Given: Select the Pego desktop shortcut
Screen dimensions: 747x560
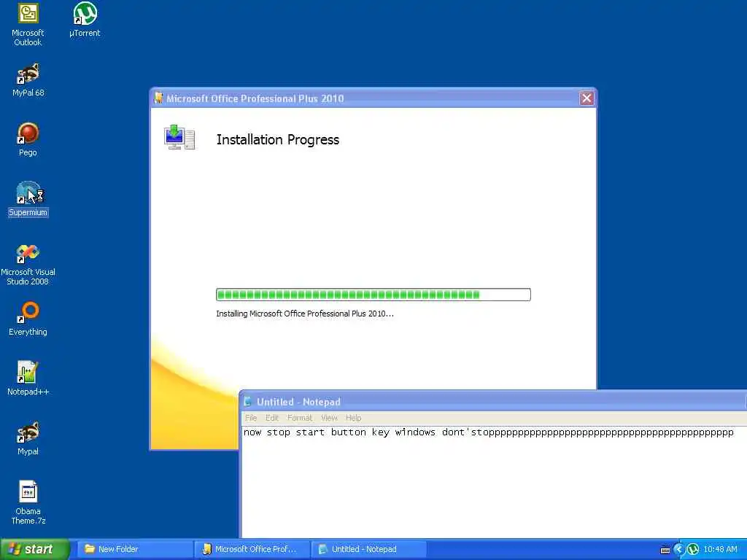Looking at the screenshot, I should tap(28, 139).
